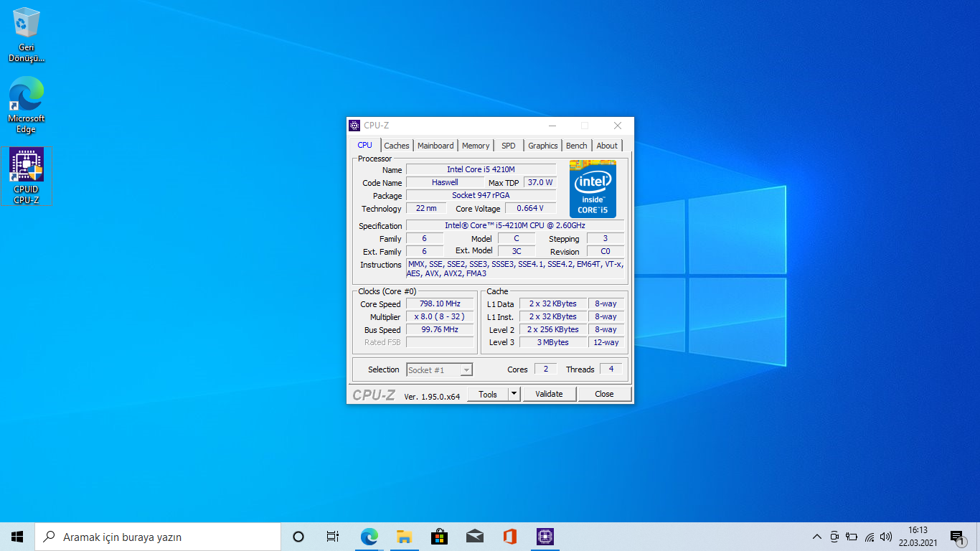
Task: Click the Core Voltage value 0.664 V
Action: 530,208
